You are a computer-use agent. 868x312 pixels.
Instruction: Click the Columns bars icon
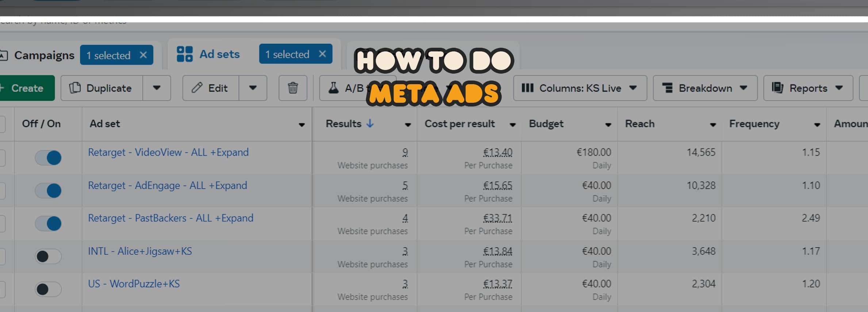click(527, 88)
